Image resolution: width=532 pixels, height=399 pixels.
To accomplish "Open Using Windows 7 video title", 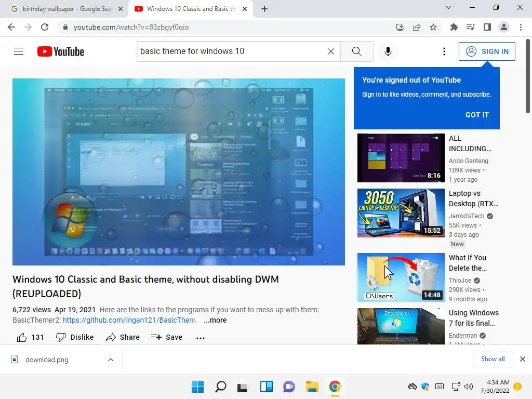I will click(x=474, y=318).
